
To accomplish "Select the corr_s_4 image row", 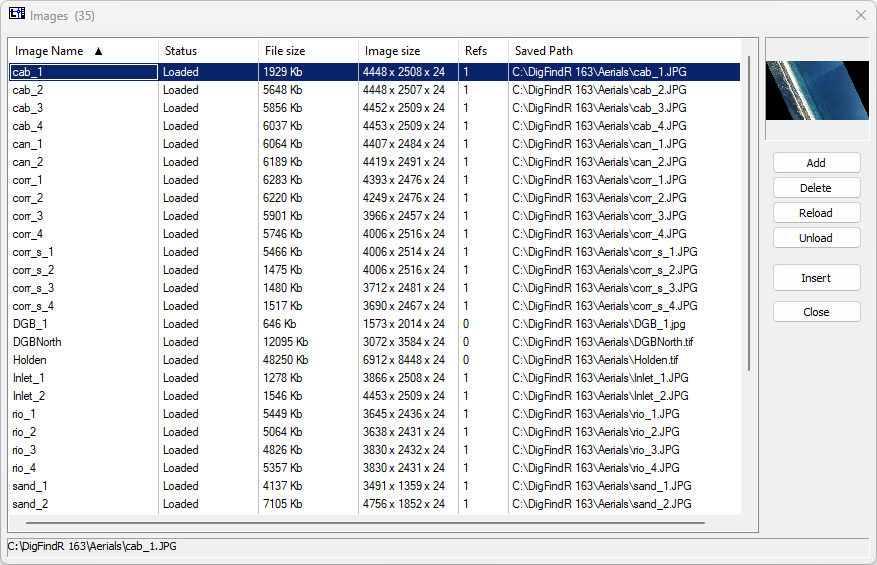I will 375,306.
